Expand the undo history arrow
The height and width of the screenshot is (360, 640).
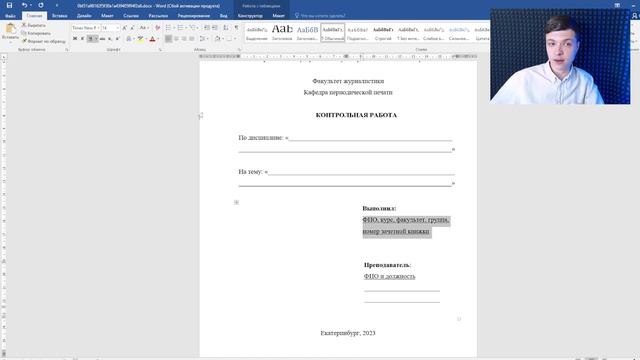tap(31, 5)
